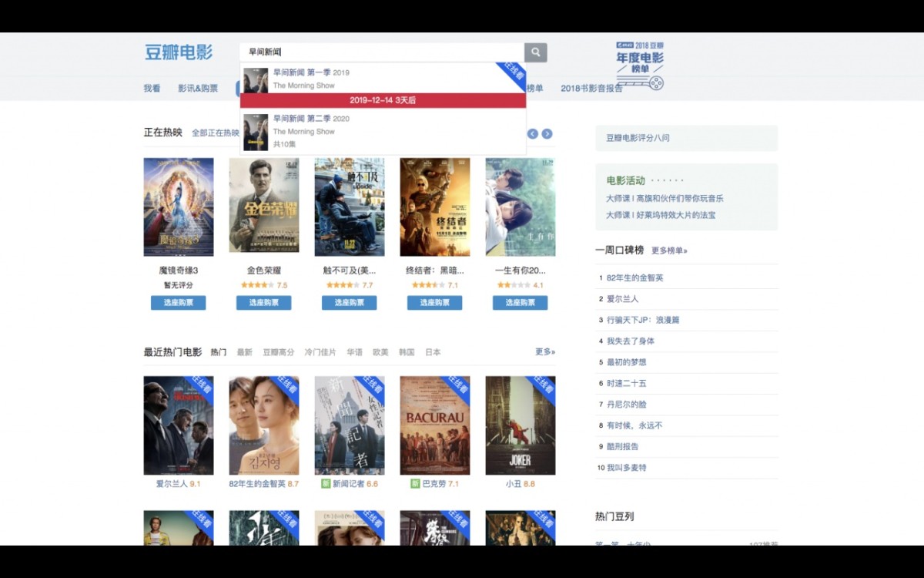Expand 更多» in 最近热门电影

coord(545,352)
